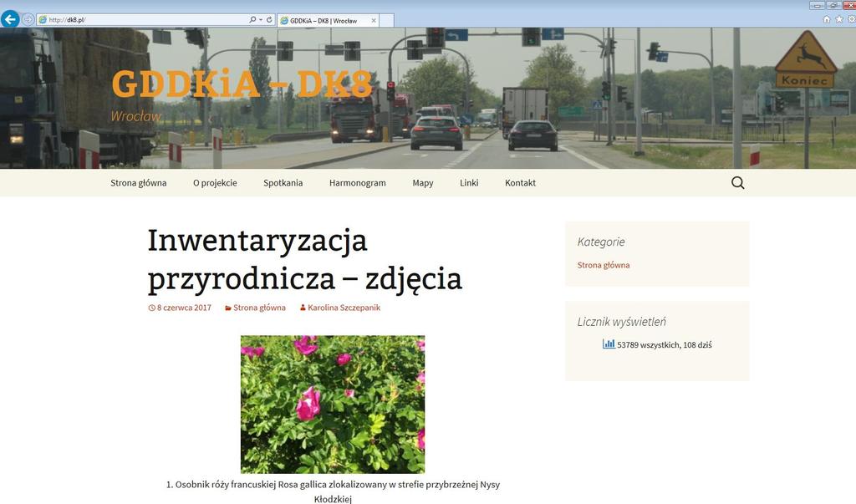Refresh the page with the reload icon

[x=269, y=20]
